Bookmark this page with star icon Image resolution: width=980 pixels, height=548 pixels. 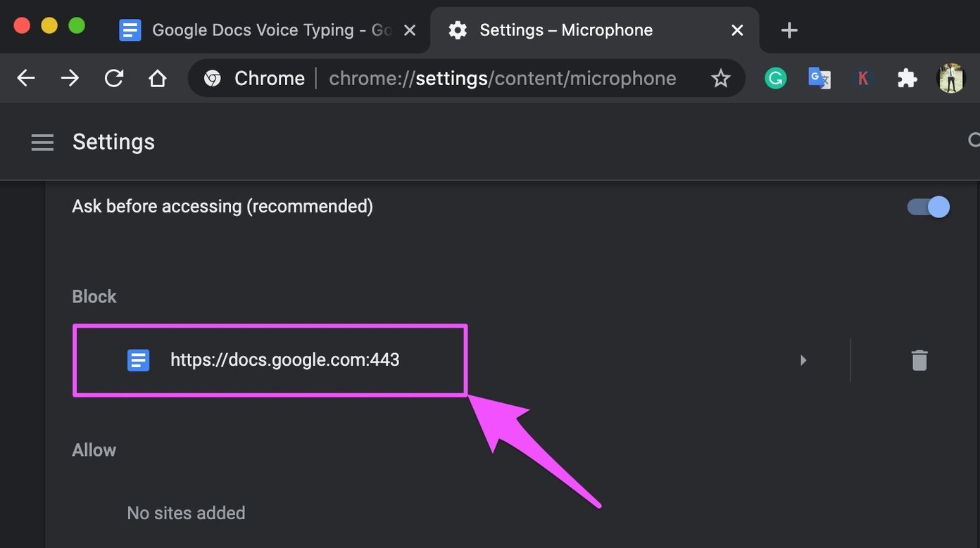pyautogui.click(x=720, y=78)
